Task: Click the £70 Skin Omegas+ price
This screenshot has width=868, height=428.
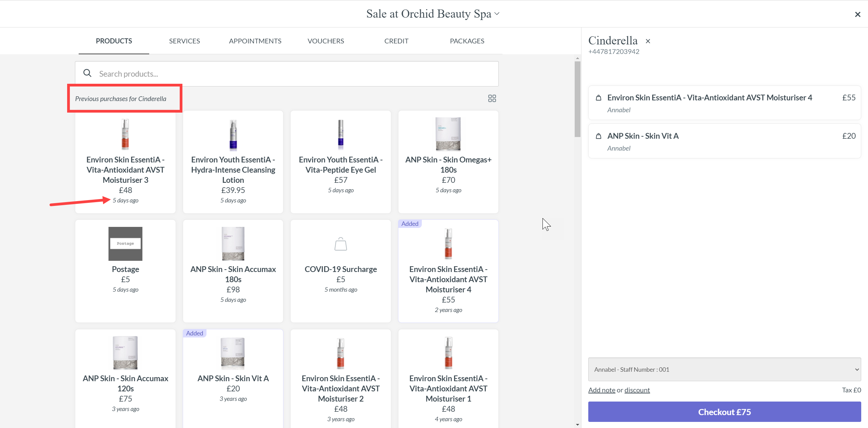Action: pyautogui.click(x=448, y=180)
